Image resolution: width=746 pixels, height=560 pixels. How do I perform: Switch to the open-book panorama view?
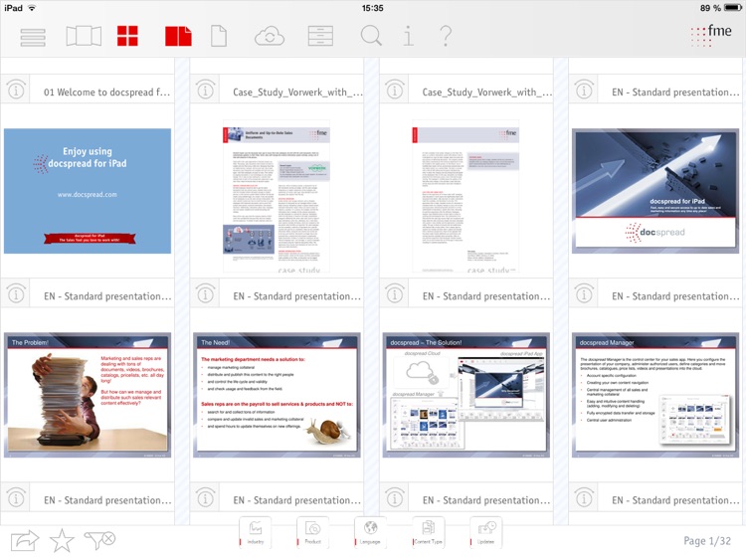[x=84, y=36]
